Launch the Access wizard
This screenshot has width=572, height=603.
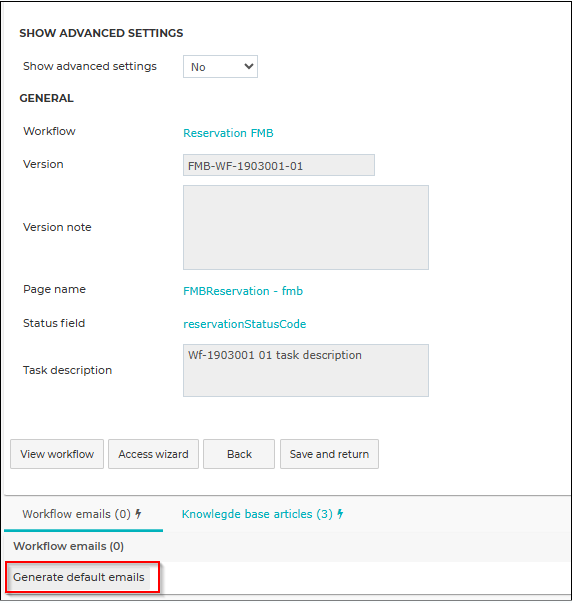pyautogui.click(x=153, y=454)
